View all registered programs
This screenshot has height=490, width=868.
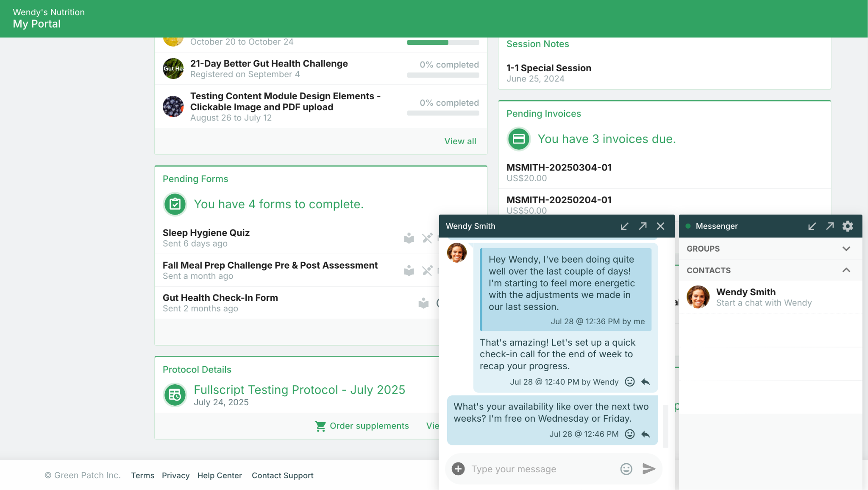pos(460,141)
